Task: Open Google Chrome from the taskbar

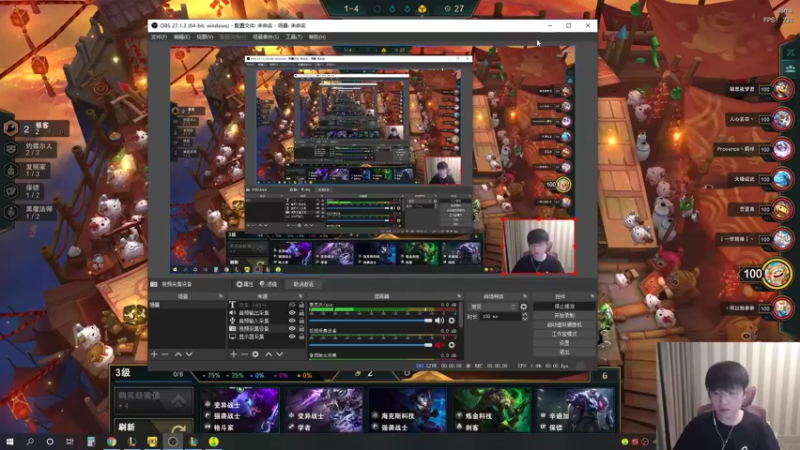Action: pyautogui.click(x=111, y=441)
